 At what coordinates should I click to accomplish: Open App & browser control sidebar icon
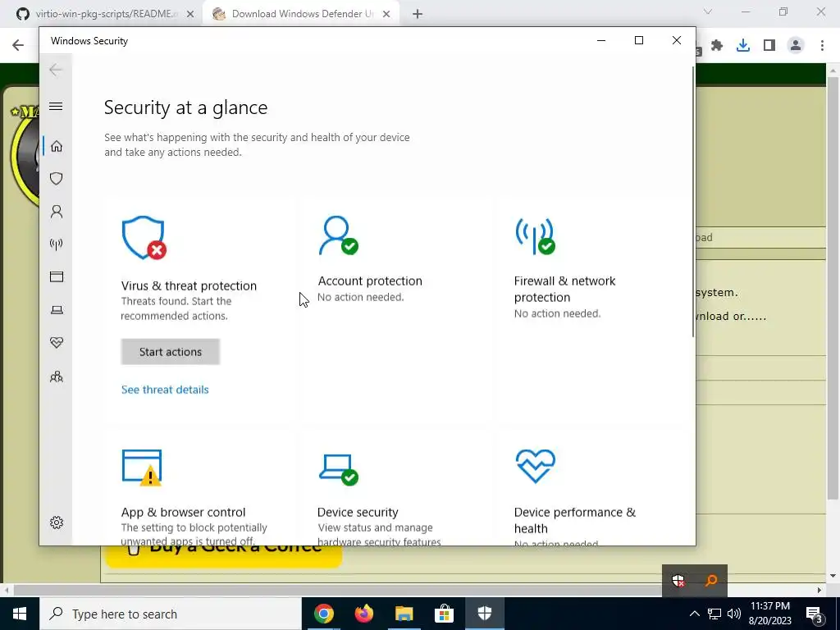(x=57, y=277)
